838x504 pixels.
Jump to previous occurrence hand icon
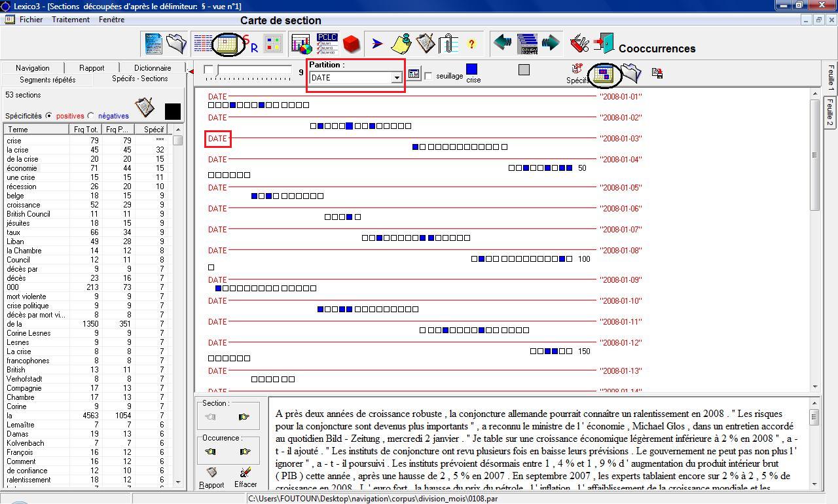coord(210,452)
